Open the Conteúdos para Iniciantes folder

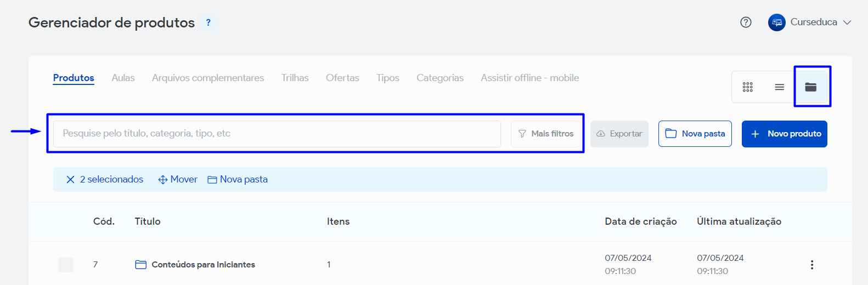coord(203,265)
